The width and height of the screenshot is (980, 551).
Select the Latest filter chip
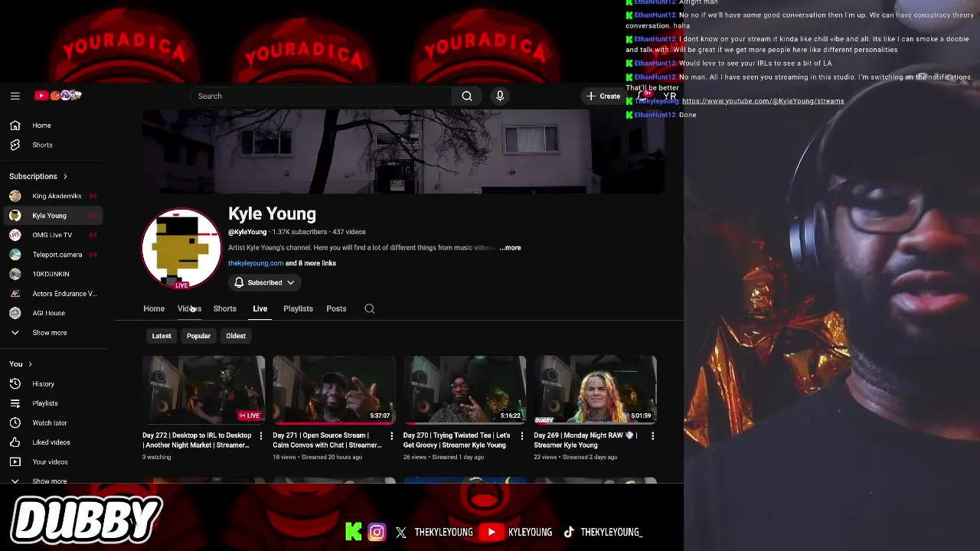[x=162, y=336]
